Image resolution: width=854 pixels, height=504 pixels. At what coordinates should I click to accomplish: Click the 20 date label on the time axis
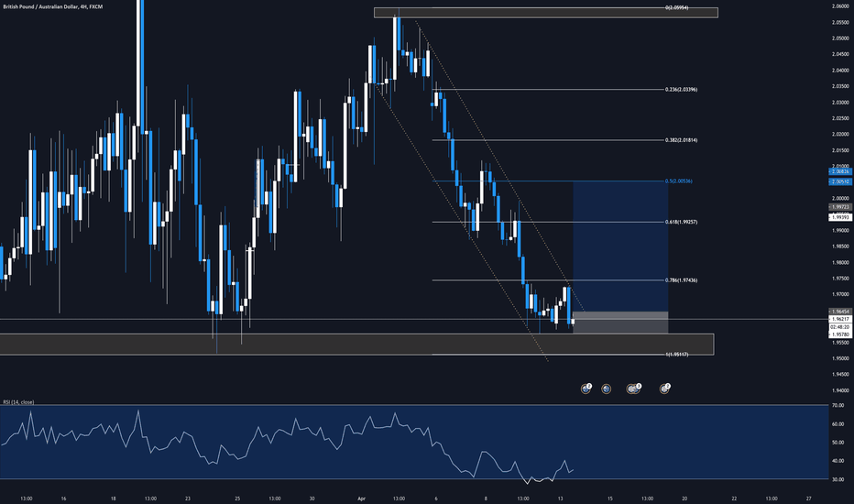(684, 498)
